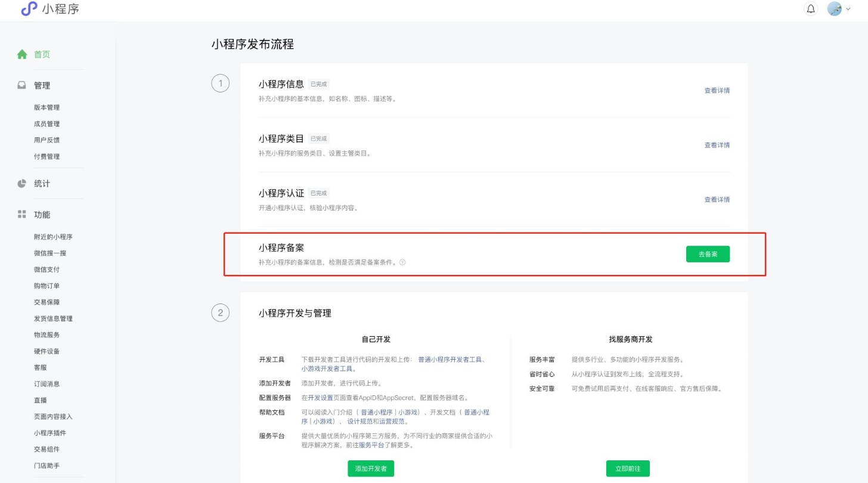The image size is (868, 483).
Task: Open the 开发设置 link
Action: pyautogui.click(x=320, y=398)
